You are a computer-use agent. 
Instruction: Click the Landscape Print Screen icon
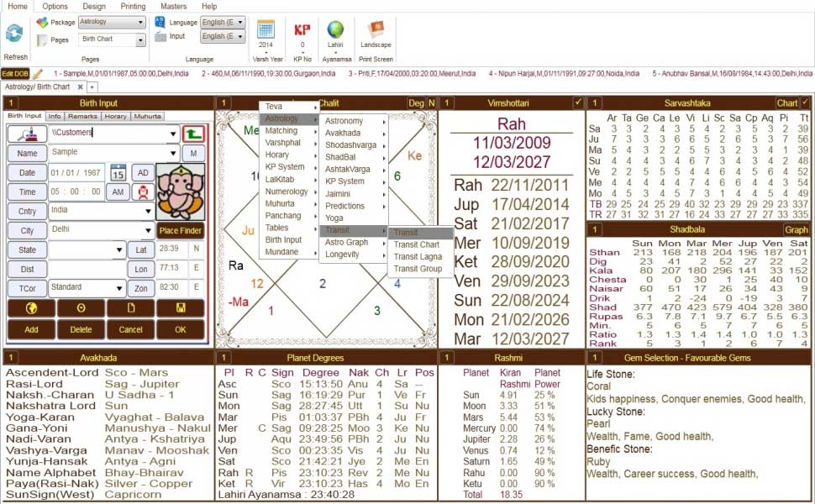click(376, 29)
